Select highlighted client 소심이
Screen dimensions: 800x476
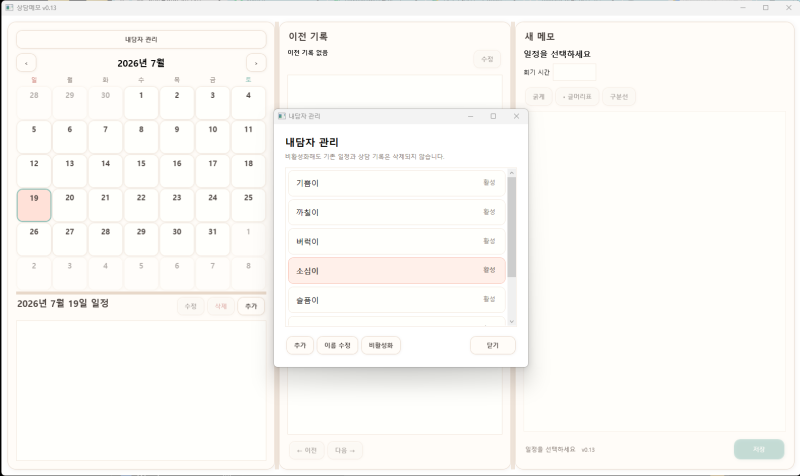coord(396,270)
